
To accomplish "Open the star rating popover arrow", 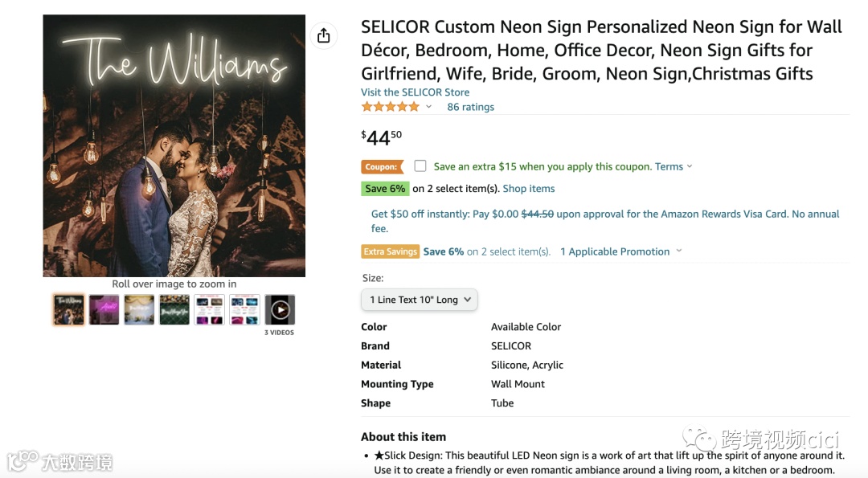I will click(x=428, y=107).
